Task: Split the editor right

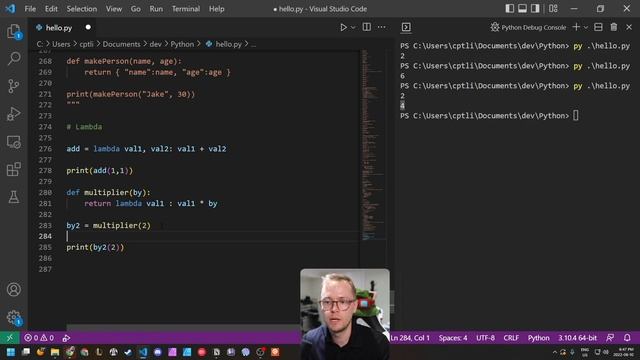Action: coord(367,27)
